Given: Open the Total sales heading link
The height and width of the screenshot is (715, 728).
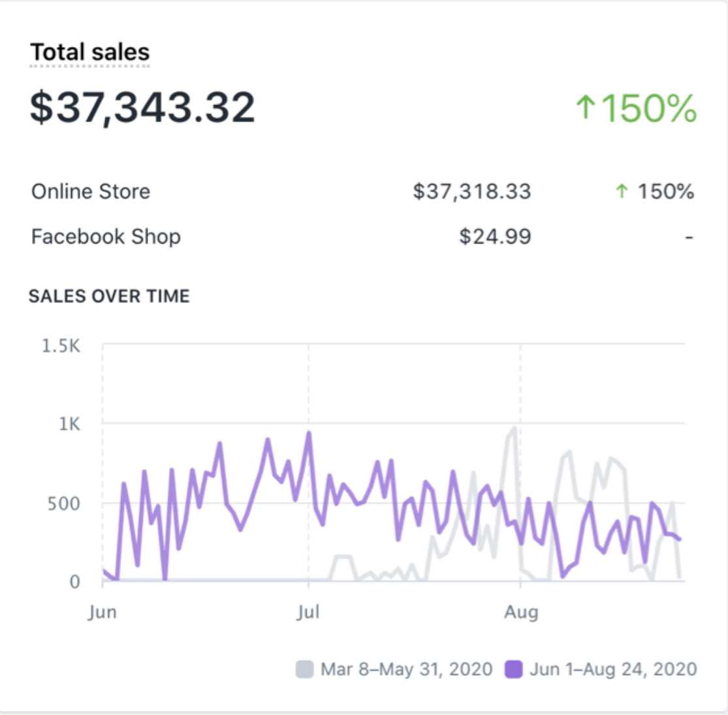Looking at the screenshot, I should click(90, 52).
